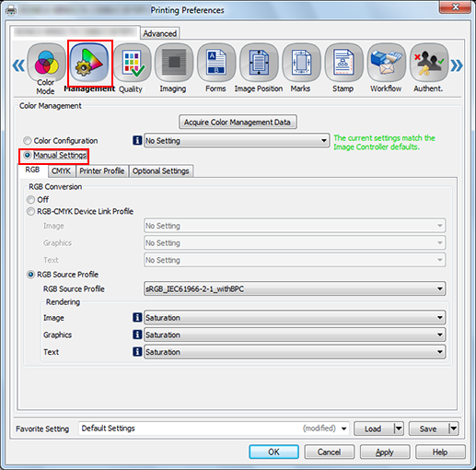476x470 pixels.
Task: Choose the RGB Conversion Off option
Action: pos(30,200)
